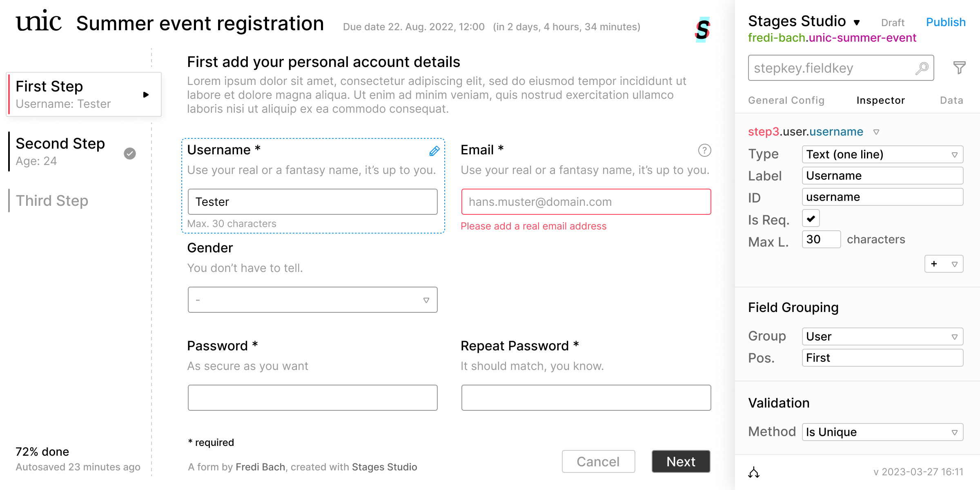
Task: Click the unic logo
Action: (x=39, y=21)
